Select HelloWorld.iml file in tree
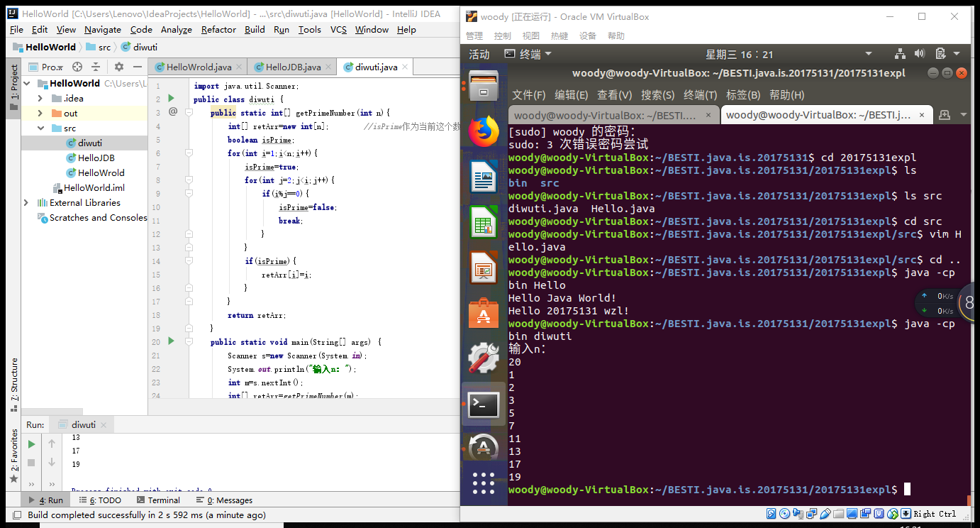The image size is (980, 528). tap(89, 187)
